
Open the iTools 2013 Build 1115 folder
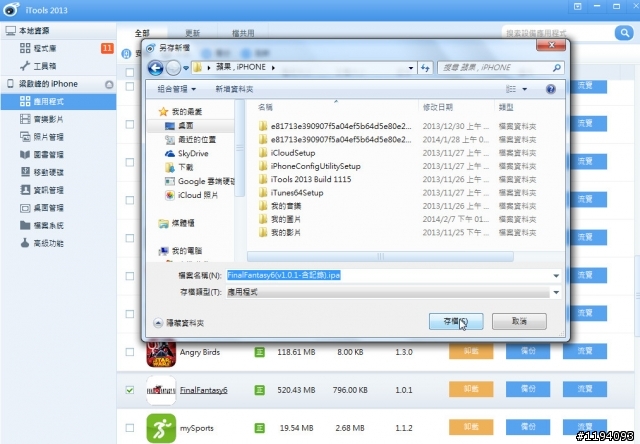point(304,179)
